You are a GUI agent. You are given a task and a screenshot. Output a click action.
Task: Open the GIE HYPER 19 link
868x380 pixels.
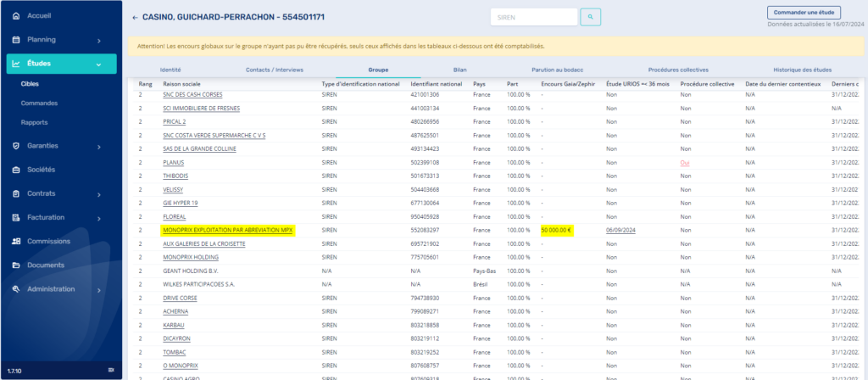click(x=181, y=204)
